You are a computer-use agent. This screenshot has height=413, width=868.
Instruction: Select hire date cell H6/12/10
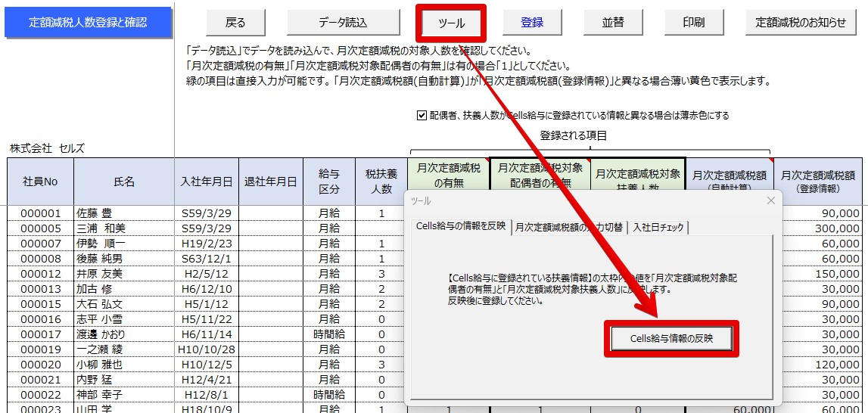point(207,289)
